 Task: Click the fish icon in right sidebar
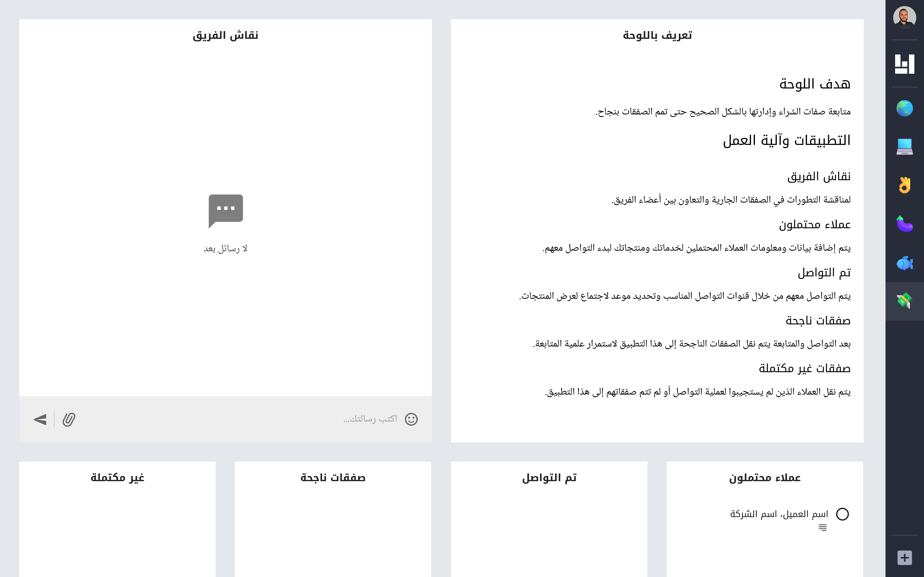point(904,262)
